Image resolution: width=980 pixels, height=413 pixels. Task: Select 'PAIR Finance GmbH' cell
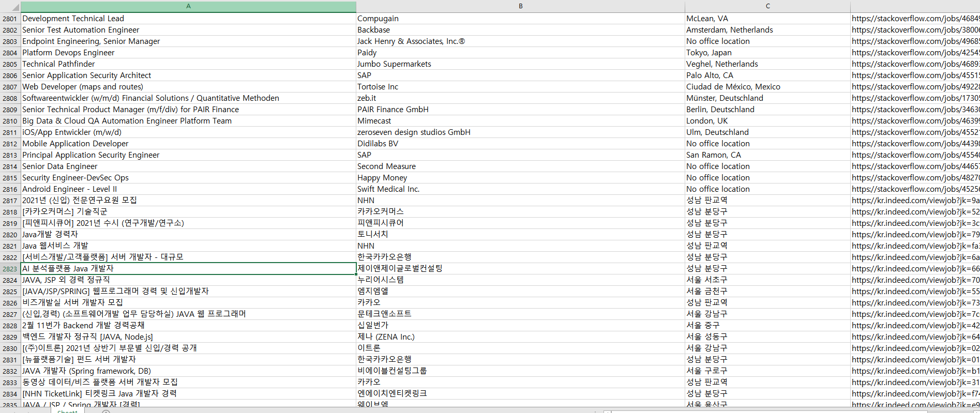coord(520,110)
